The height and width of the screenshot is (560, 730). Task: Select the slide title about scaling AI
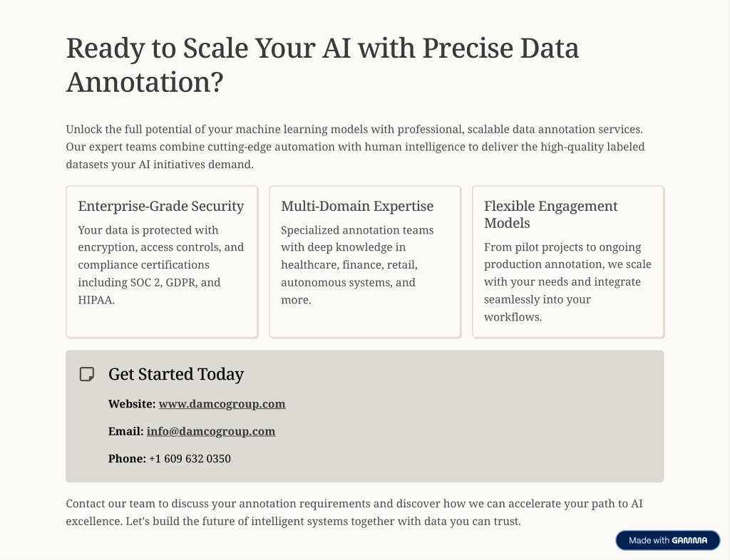click(x=322, y=65)
